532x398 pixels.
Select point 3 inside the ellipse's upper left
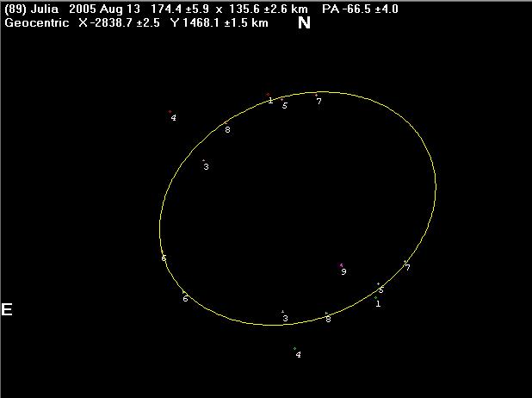coord(203,160)
